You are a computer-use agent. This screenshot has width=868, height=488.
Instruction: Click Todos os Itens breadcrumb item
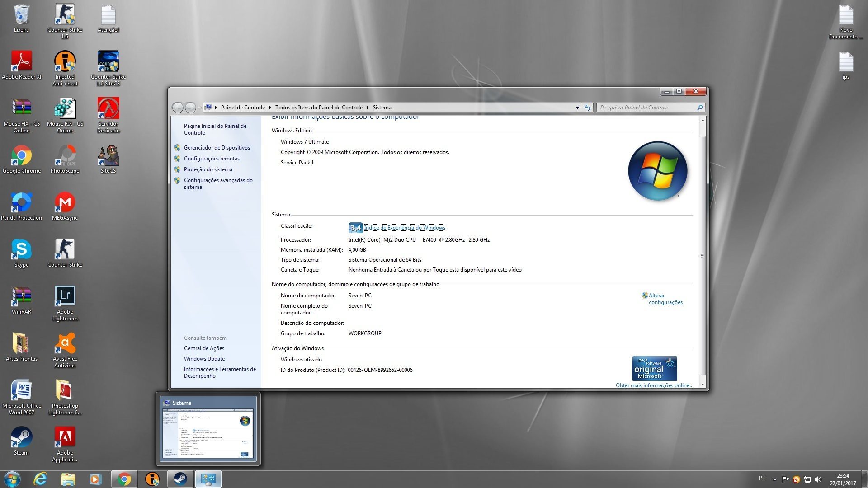[x=319, y=108]
